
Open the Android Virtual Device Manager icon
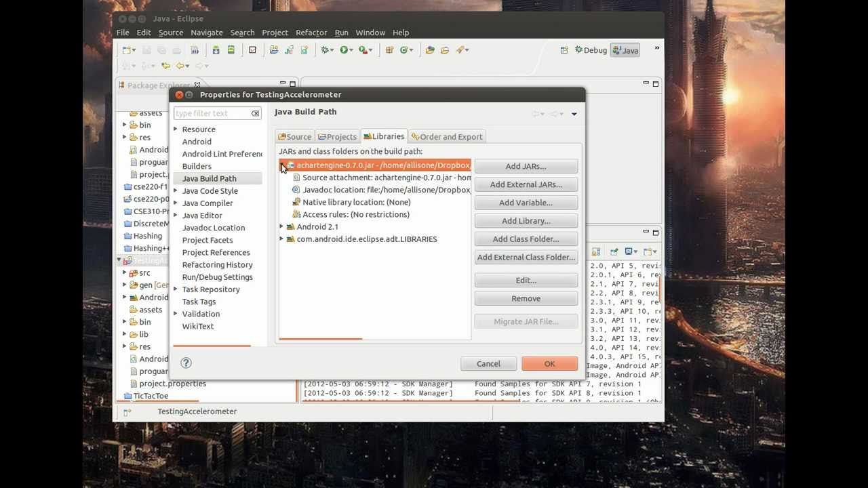click(x=231, y=49)
